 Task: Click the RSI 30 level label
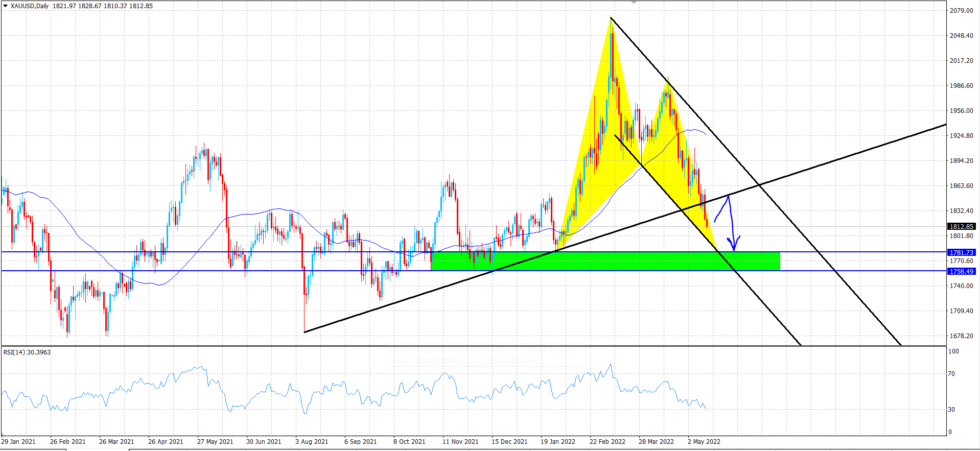click(951, 410)
